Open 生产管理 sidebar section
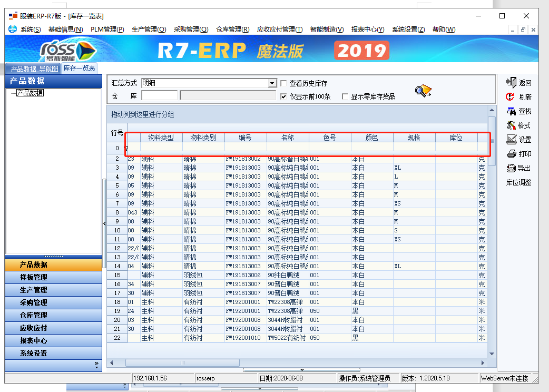 (54, 290)
